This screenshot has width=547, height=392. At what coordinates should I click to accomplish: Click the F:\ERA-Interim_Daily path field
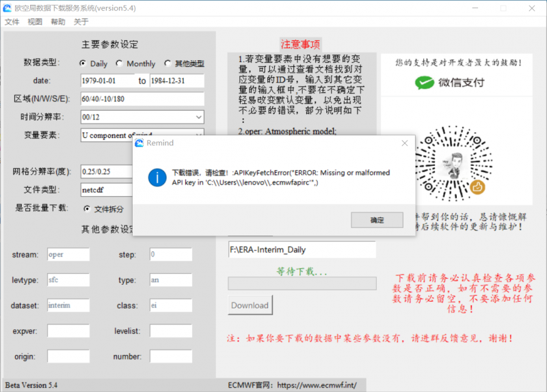pos(302,250)
